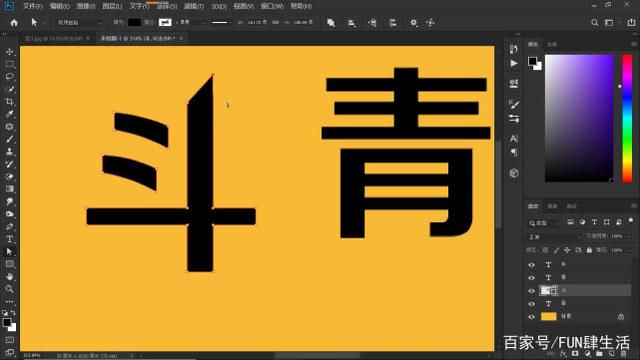Open the 3D panel cube icon
Screen dimensions: 640x360
pyautogui.click(x=514, y=173)
